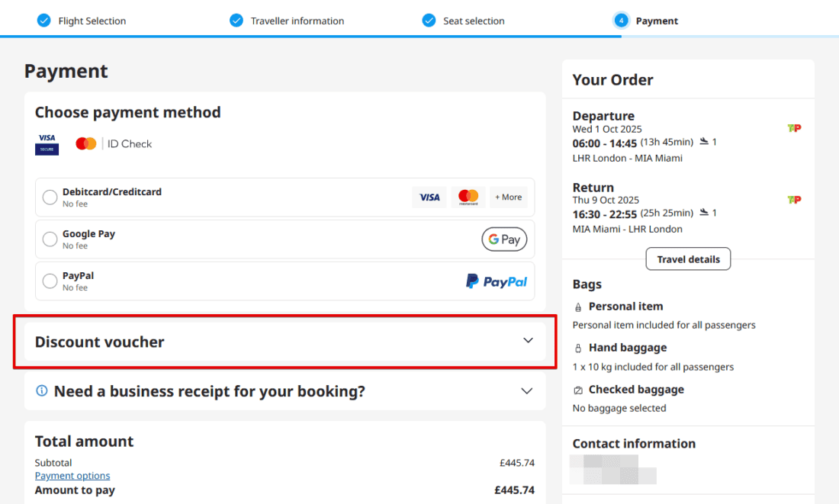
Task: Open the Travel details button
Action: [688, 259]
